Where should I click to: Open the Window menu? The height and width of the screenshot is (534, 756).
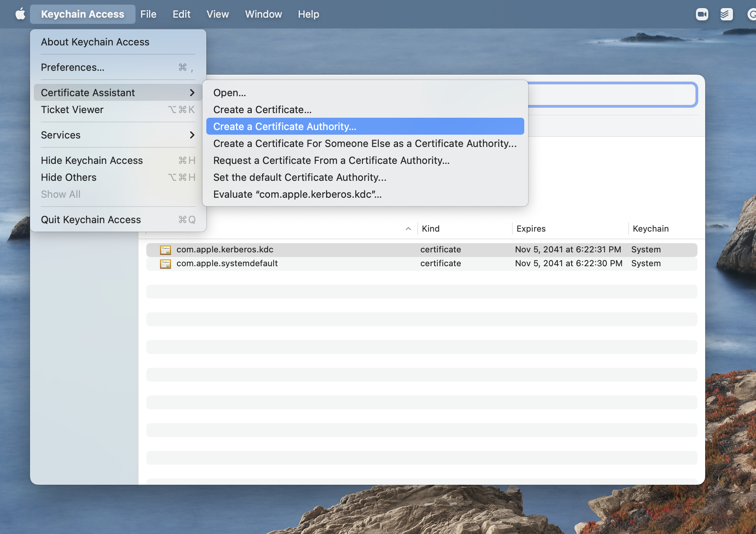(263, 14)
